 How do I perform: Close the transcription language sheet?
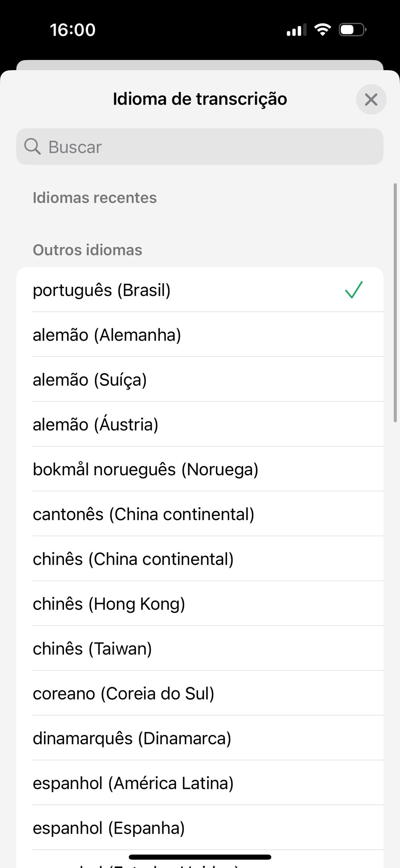371,99
